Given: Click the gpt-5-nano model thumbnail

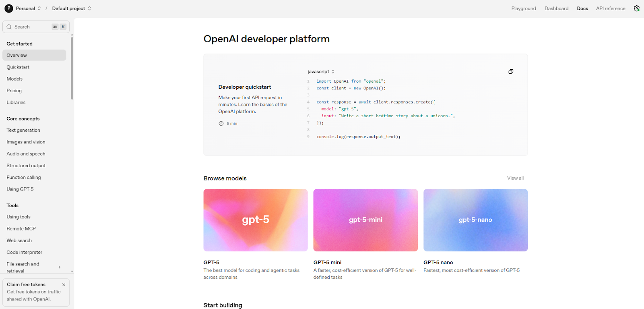Looking at the screenshot, I should tap(475, 220).
